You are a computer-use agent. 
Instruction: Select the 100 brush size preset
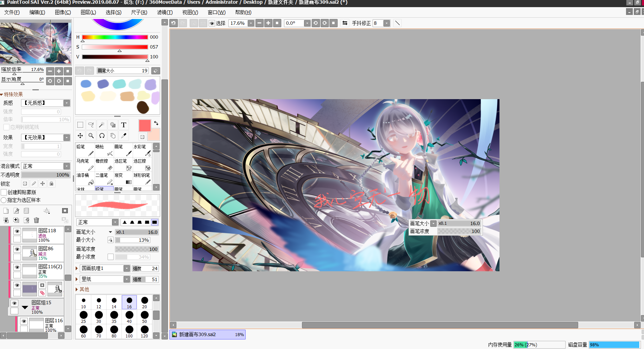[x=129, y=331]
